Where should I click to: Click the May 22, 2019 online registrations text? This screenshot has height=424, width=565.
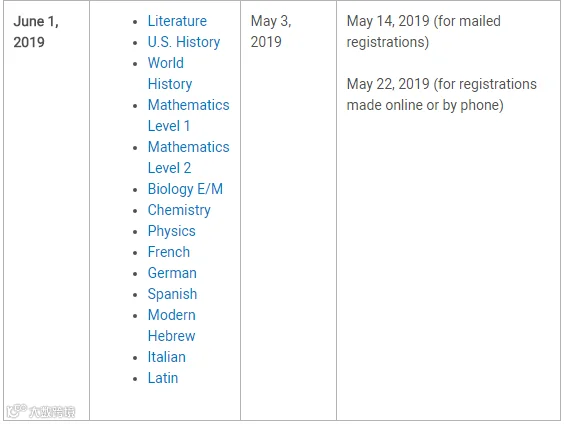pyautogui.click(x=441, y=94)
